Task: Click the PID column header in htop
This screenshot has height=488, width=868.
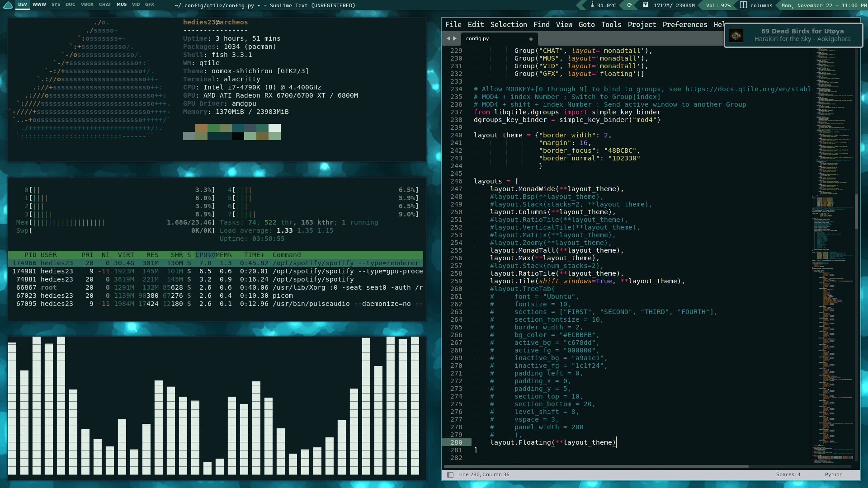Action: pyautogui.click(x=30, y=255)
